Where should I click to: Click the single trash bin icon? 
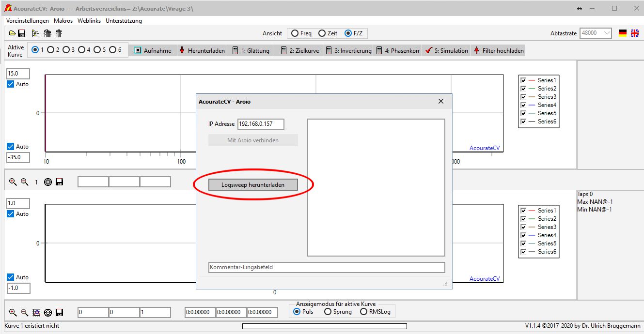[x=59, y=33]
